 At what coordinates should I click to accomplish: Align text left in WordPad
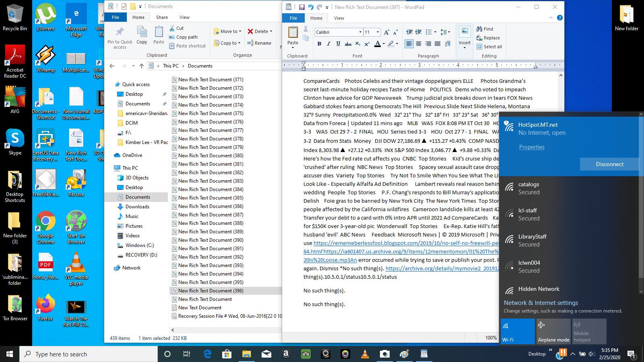[409, 44]
